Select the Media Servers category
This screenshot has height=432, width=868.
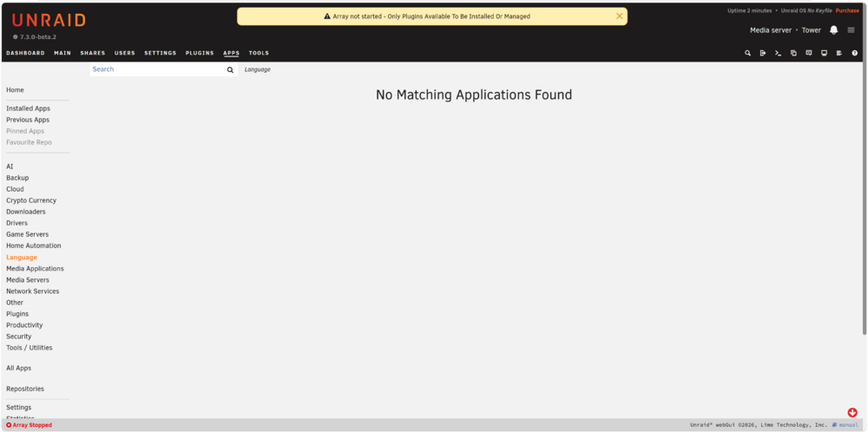point(28,280)
